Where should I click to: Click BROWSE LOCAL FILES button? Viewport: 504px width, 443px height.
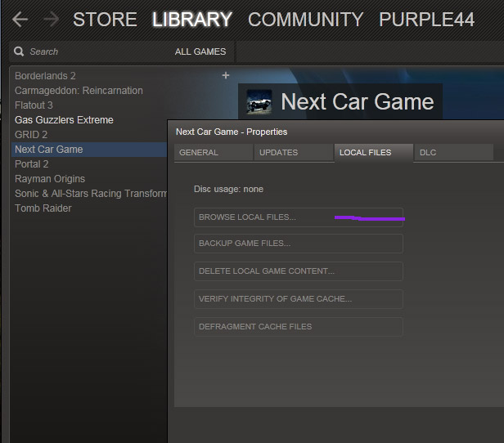[x=299, y=217]
